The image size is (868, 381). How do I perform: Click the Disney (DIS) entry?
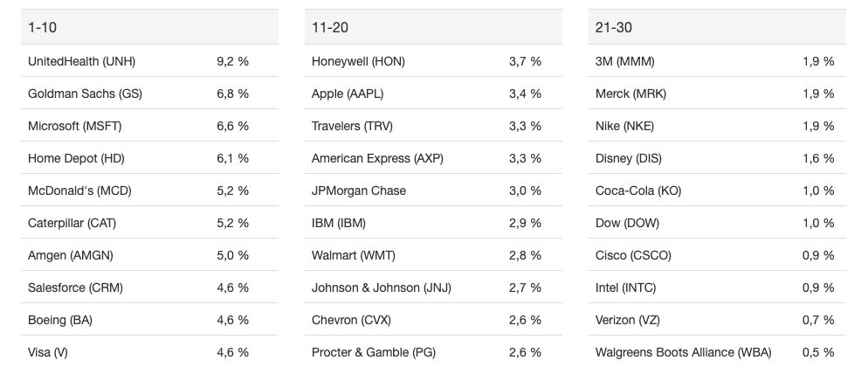[627, 158]
